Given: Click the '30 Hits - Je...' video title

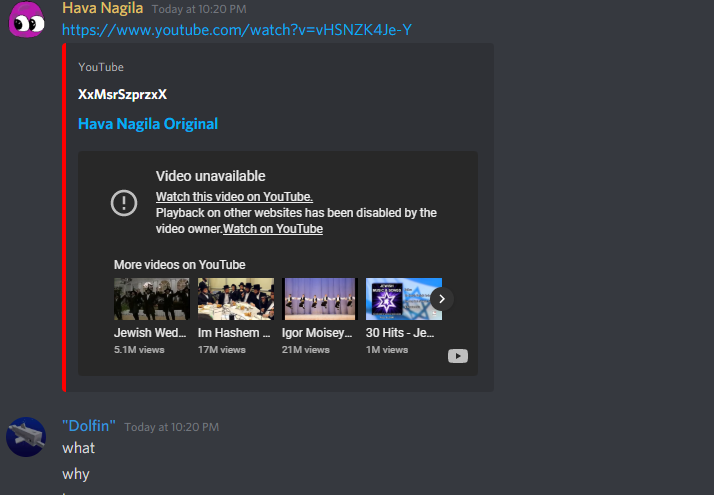Looking at the screenshot, I should (400, 333).
